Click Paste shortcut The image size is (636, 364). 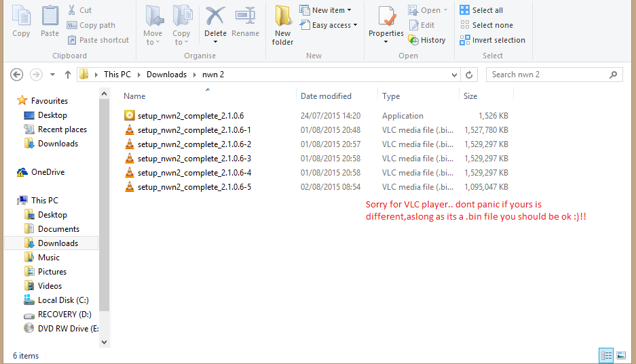[x=98, y=40]
